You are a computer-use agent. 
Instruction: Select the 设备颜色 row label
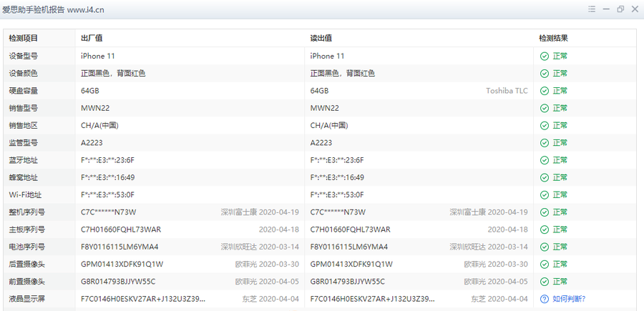click(24, 74)
